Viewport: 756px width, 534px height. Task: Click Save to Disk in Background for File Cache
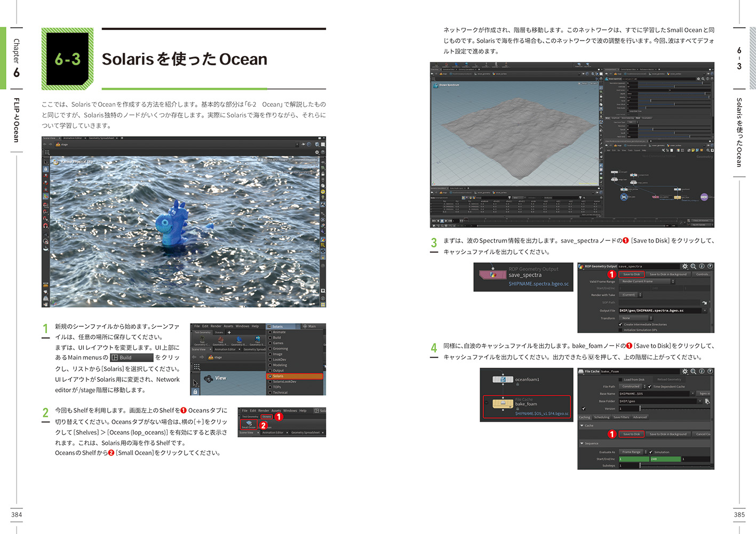pos(667,434)
